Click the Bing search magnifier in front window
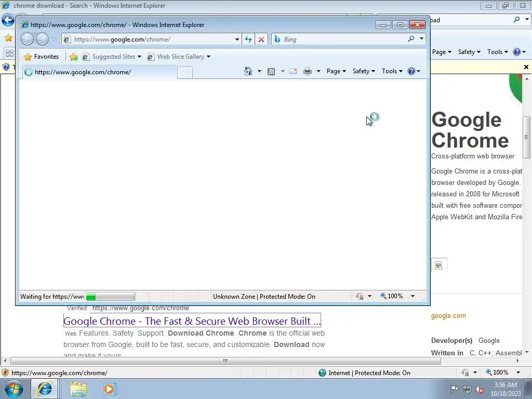The image size is (532, 399). point(411,39)
